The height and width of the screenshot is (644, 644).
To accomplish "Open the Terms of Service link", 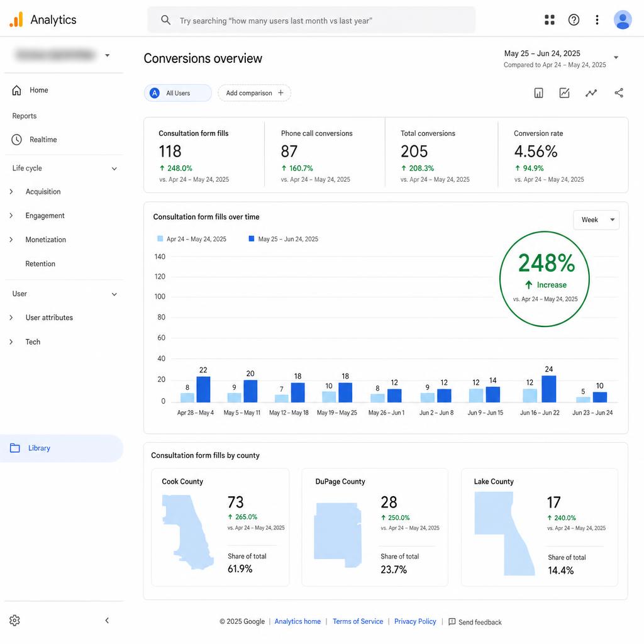I will (358, 621).
